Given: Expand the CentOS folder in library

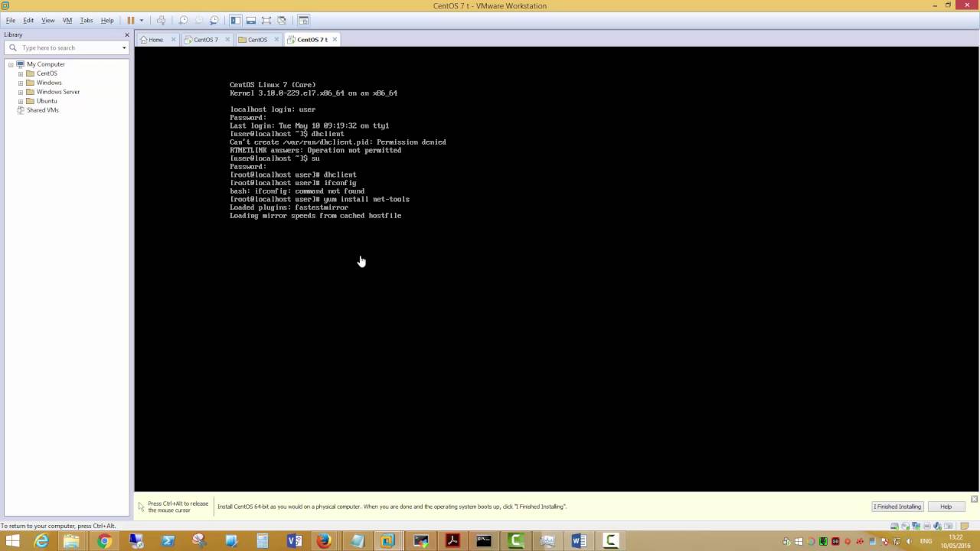Looking at the screenshot, I should click(21, 73).
